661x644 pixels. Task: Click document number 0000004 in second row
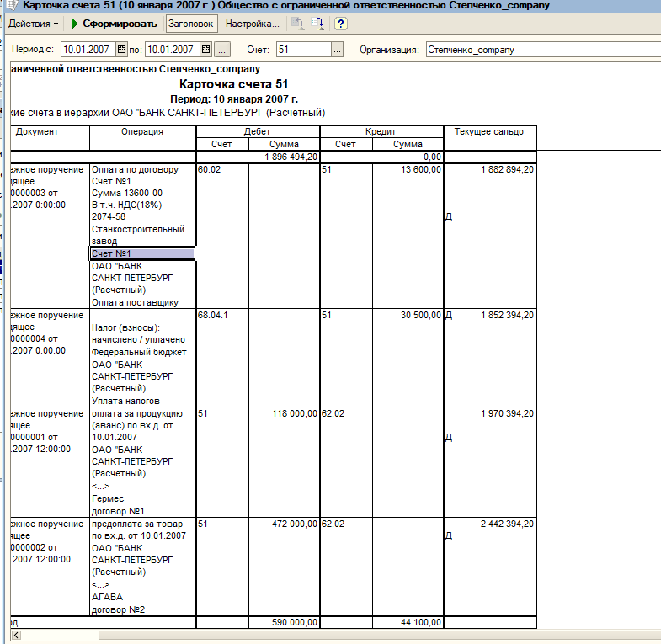28,339
